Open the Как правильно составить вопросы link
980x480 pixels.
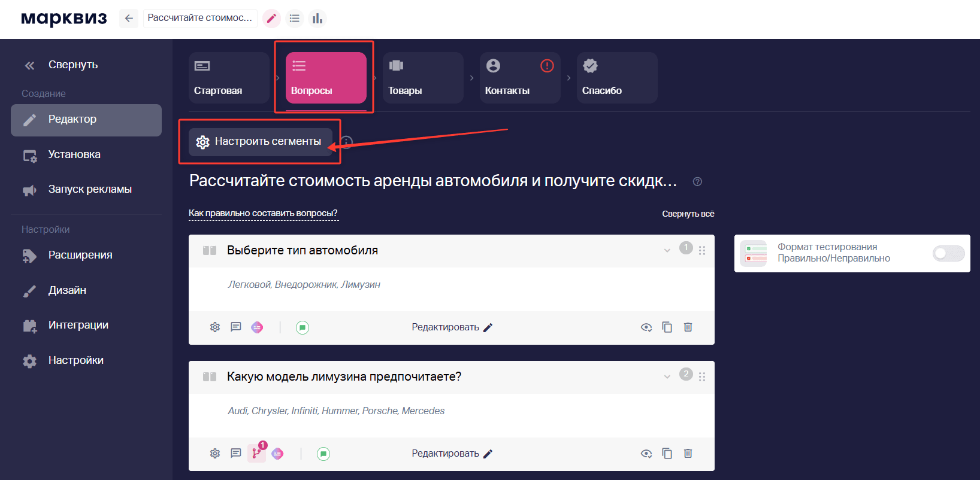pyautogui.click(x=263, y=214)
